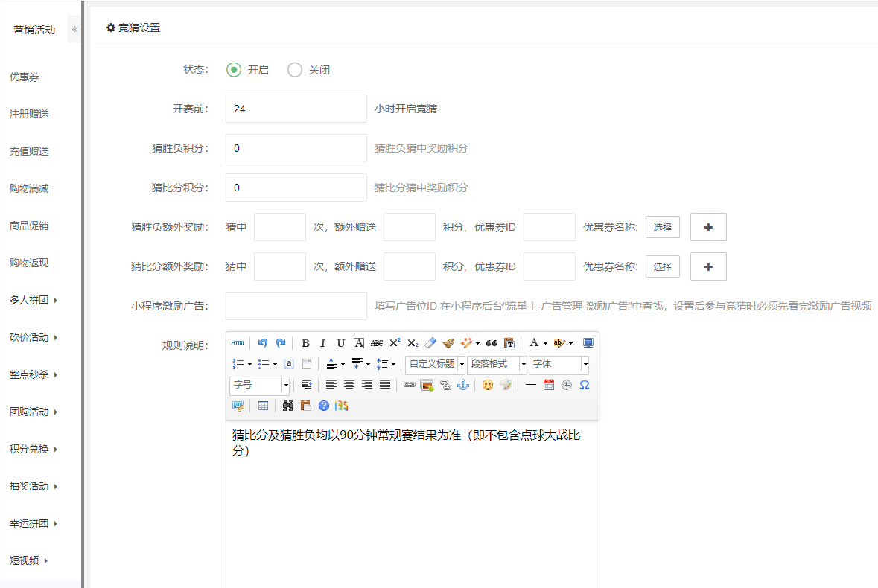
Task: Open 优惠券 in the sidebar menu
Action: (24, 77)
